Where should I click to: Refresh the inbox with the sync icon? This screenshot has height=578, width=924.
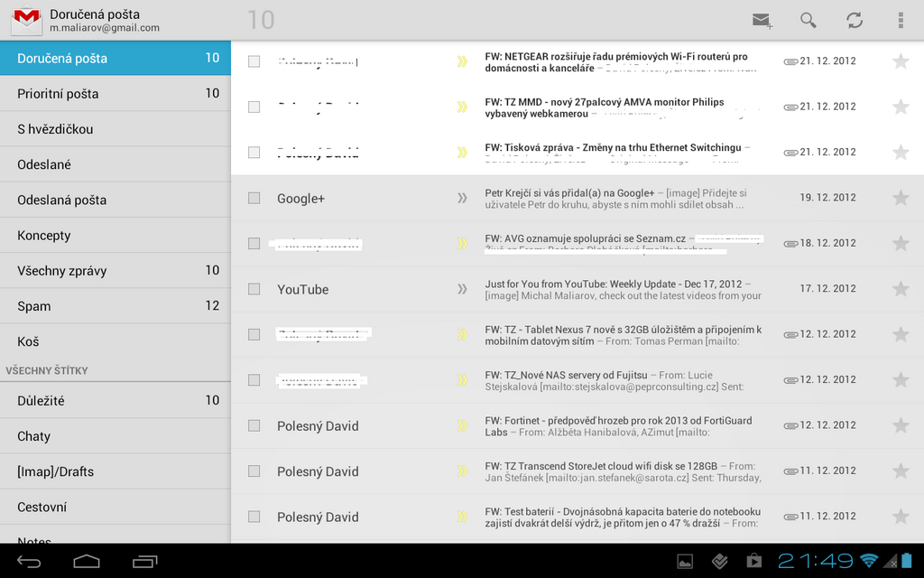coord(855,20)
